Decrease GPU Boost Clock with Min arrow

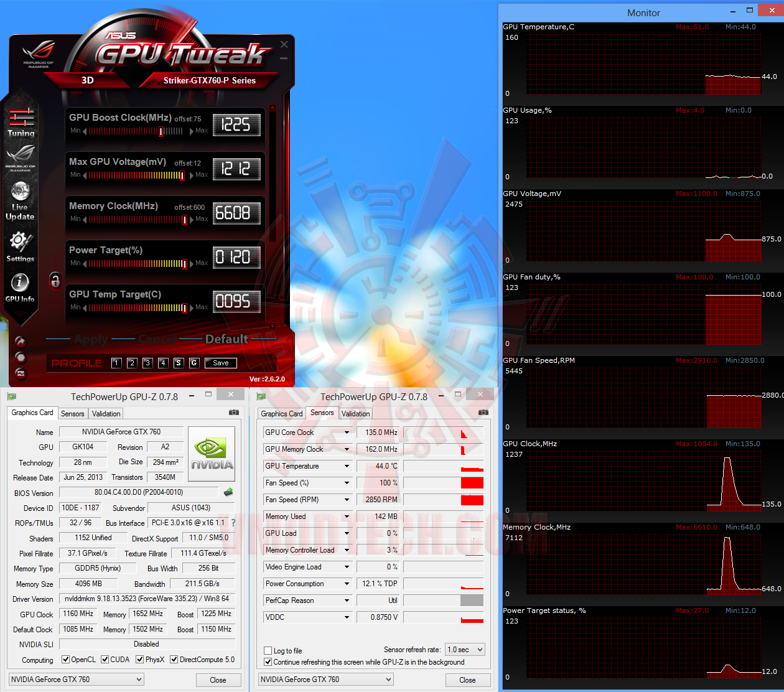[x=85, y=131]
